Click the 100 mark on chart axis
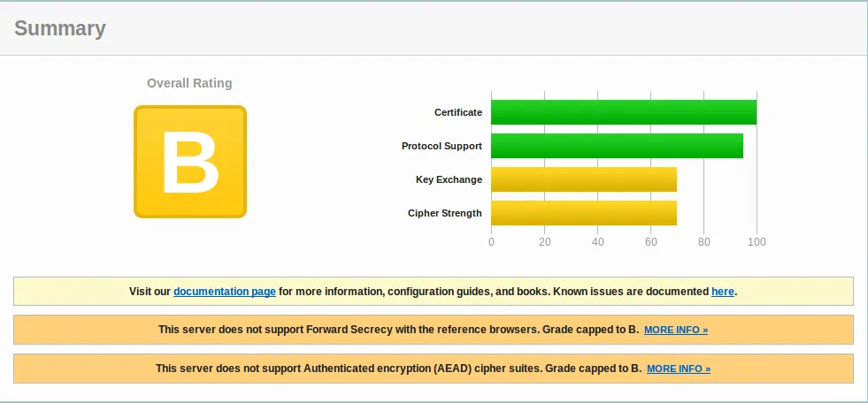Viewport: 868px width, 403px height. pyautogui.click(x=757, y=242)
